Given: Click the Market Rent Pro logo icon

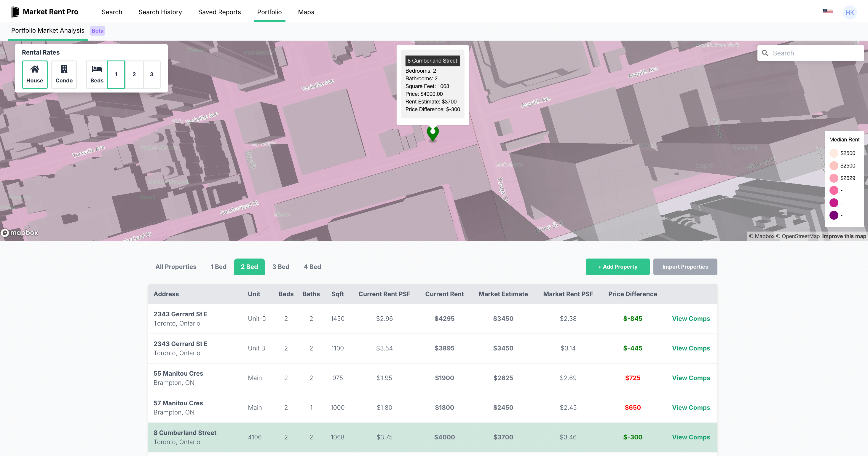Looking at the screenshot, I should pyautogui.click(x=15, y=12).
